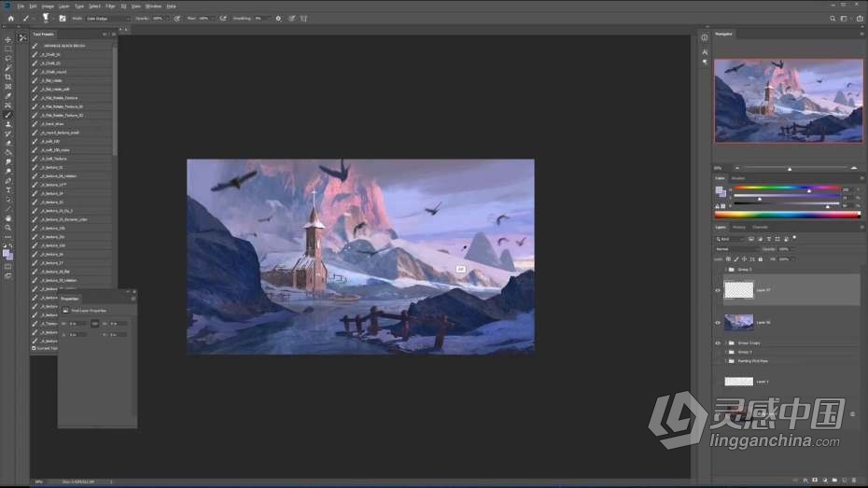Switch to the History tab

tap(738, 228)
